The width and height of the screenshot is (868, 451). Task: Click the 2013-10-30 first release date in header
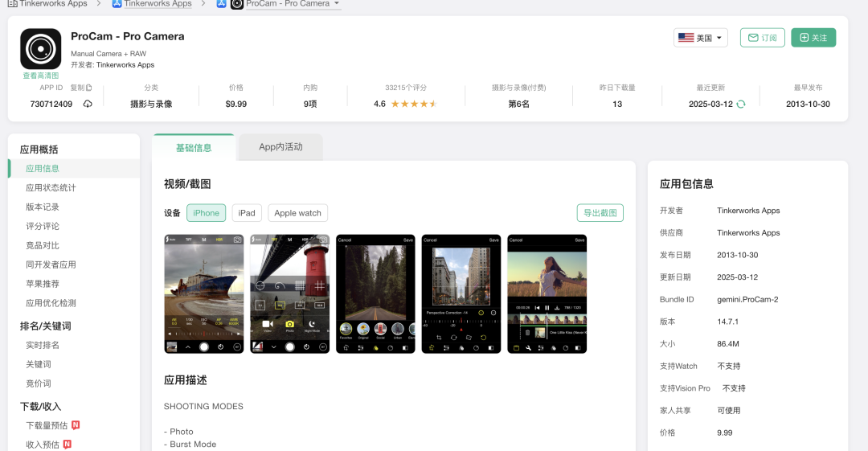click(x=808, y=105)
